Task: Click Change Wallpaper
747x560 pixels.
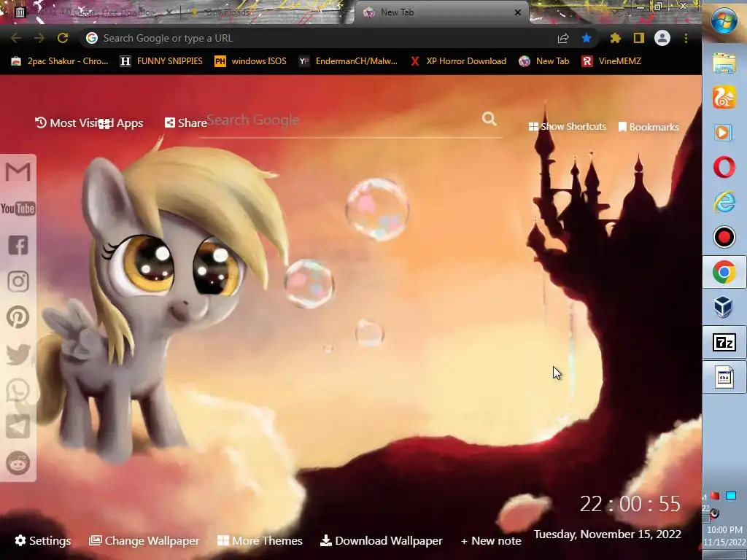Action: [x=144, y=540]
